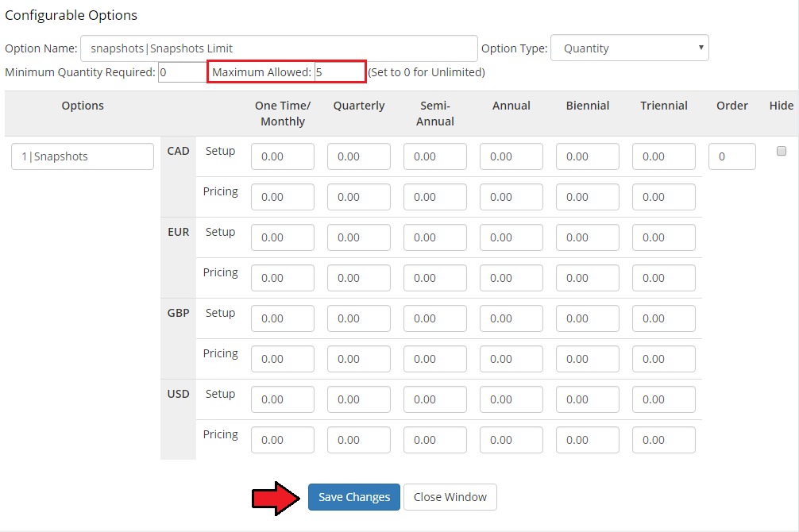Edit CAD Setup Annual price
Viewport: 799px width, 532px height.
(511, 156)
